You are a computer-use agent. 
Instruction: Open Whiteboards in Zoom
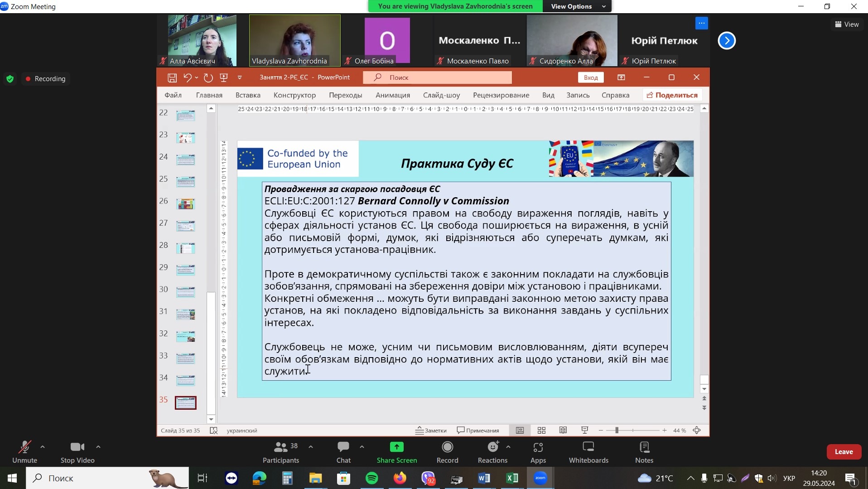coord(588,452)
